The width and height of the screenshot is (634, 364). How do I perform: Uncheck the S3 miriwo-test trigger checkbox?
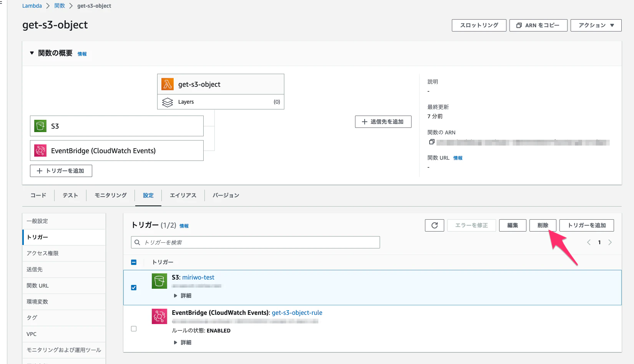coord(134,288)
